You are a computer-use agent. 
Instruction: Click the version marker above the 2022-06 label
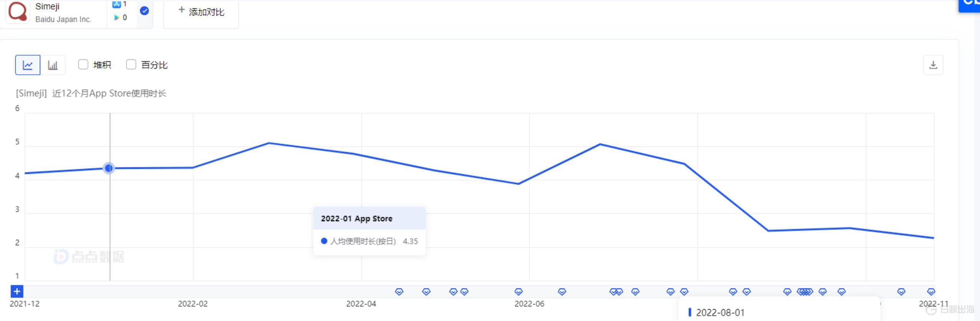[518, 292]
